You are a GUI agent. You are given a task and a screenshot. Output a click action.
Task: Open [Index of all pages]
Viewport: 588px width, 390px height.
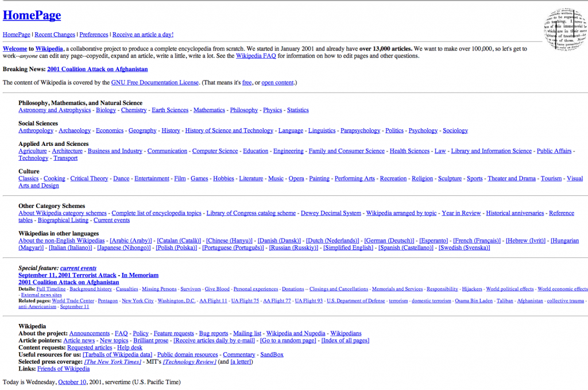pyautogui.click(x=345, y=341)
